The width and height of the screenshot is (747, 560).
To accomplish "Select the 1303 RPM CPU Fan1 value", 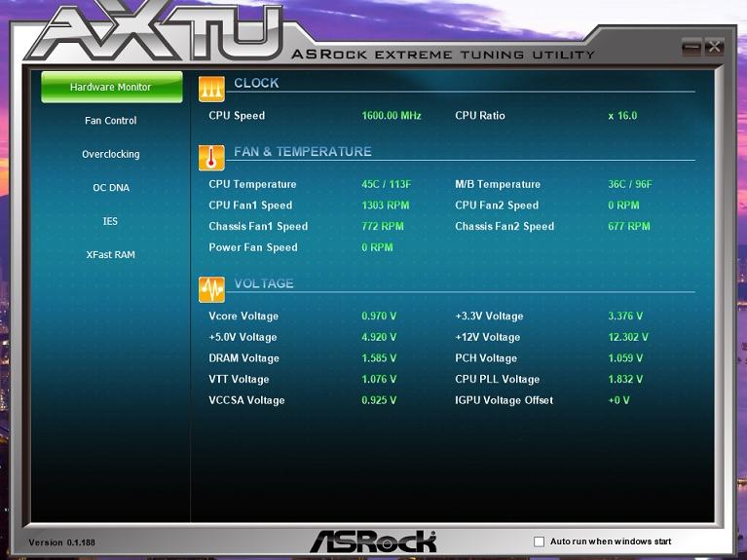I will click(x=385, y=205).
